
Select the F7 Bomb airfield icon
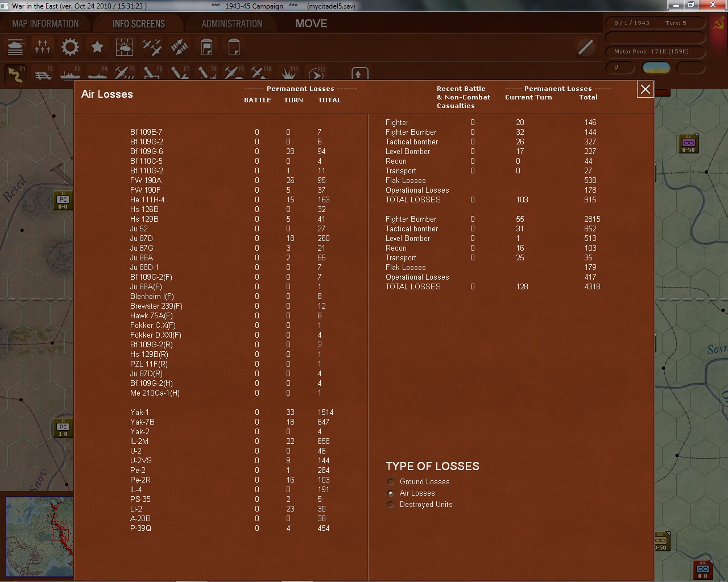click(x=179, y=74)
